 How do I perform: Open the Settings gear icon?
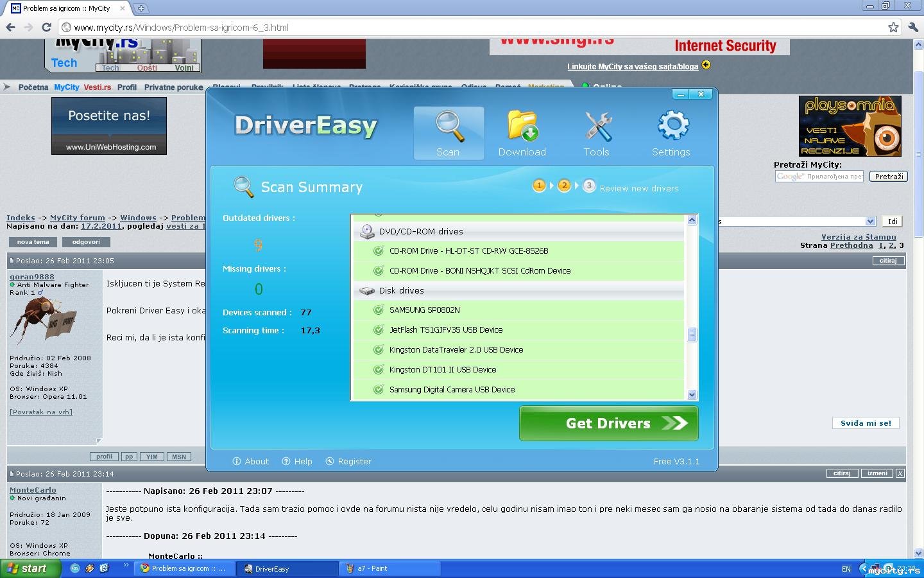[x=672, y=126]
